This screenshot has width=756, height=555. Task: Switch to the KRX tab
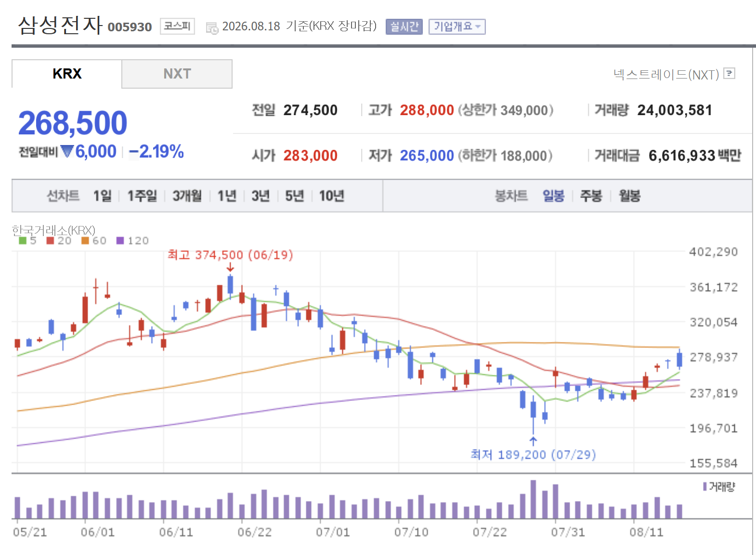click(67, 74)
